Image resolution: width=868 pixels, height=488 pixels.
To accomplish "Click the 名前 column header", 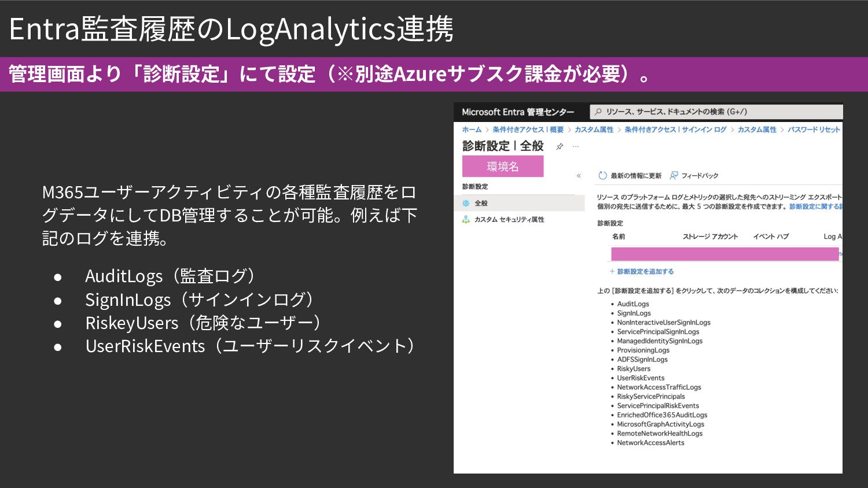I will (x=619, y=236).
